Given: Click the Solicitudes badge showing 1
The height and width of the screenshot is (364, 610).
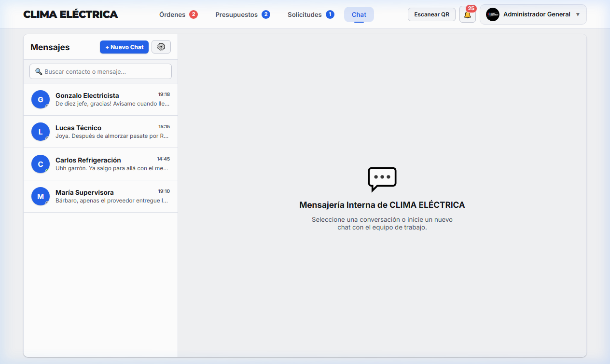Looking at the screenshot, I should (330, 14).
